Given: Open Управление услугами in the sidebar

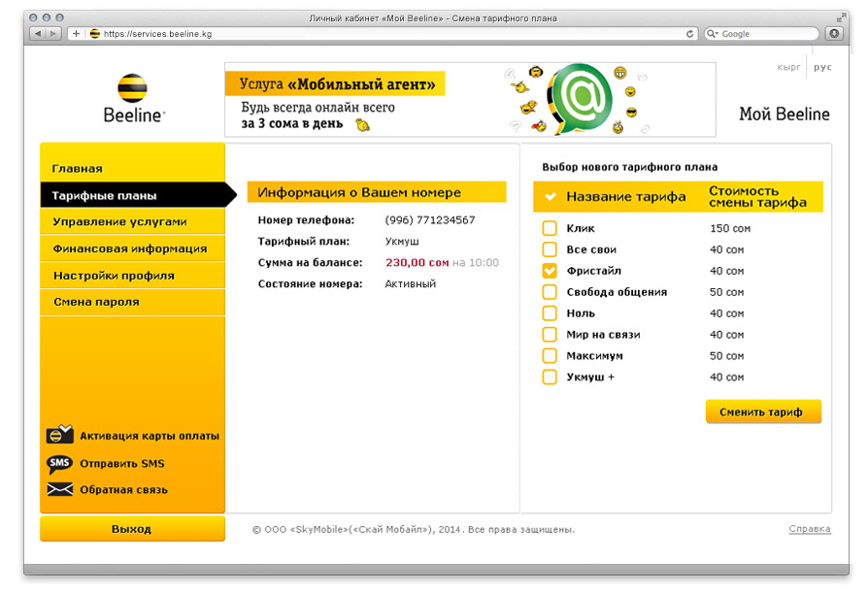Looking at the screenshot, I should pyautogui.click(x=132, y=221).
